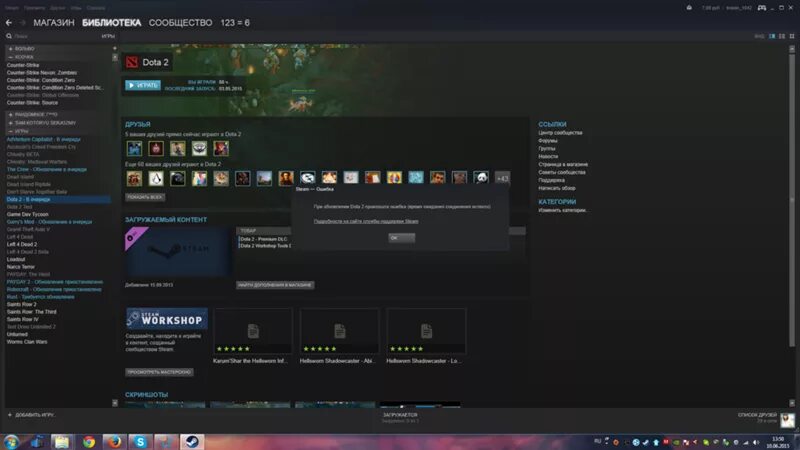Collapse the category containing Counter-Strike games
The height and width of the screenshot is (450, 800).
coord(10,57)
